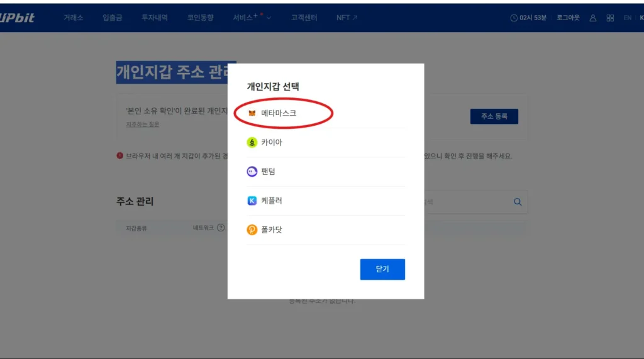
Task: Close the dialog with 닫기 button
Action: (382, 269)
